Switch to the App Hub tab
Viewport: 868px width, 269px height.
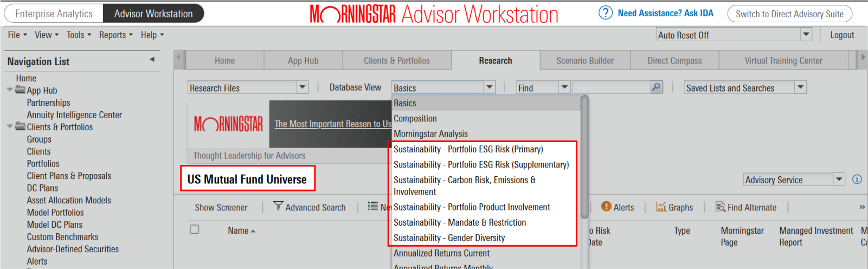303,60
